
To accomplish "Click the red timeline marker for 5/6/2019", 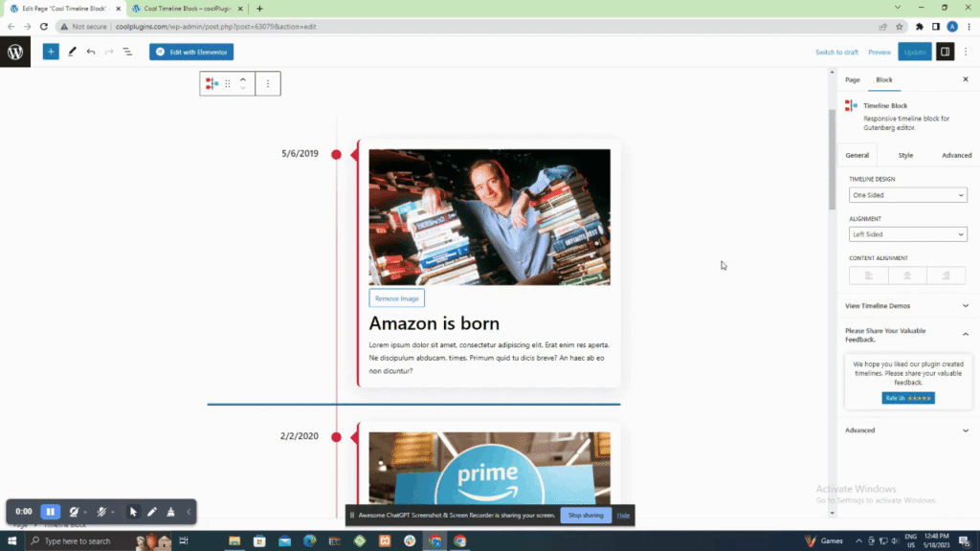I will pyautogui.click(x=336, y=154).
